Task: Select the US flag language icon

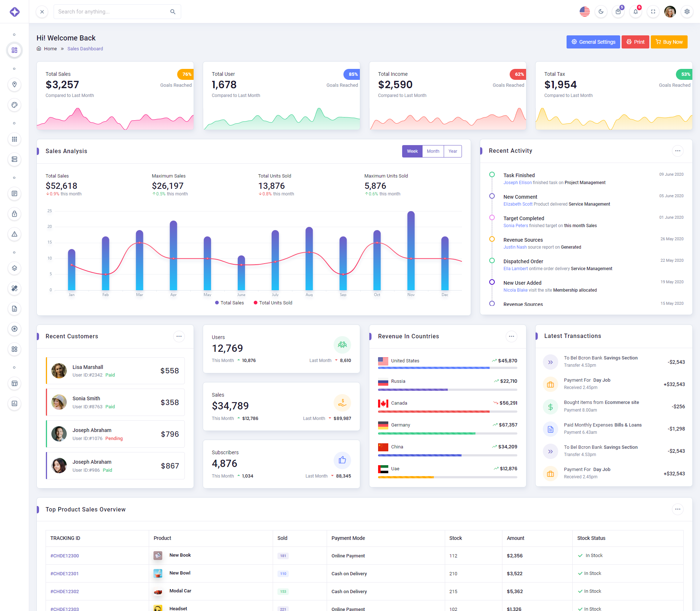Action: pos(584,12)
